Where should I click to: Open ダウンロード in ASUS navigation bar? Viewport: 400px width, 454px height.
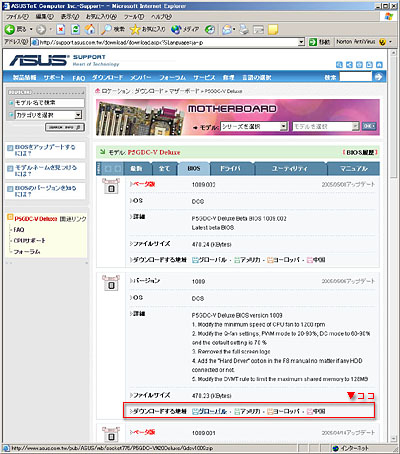(107, 77)
